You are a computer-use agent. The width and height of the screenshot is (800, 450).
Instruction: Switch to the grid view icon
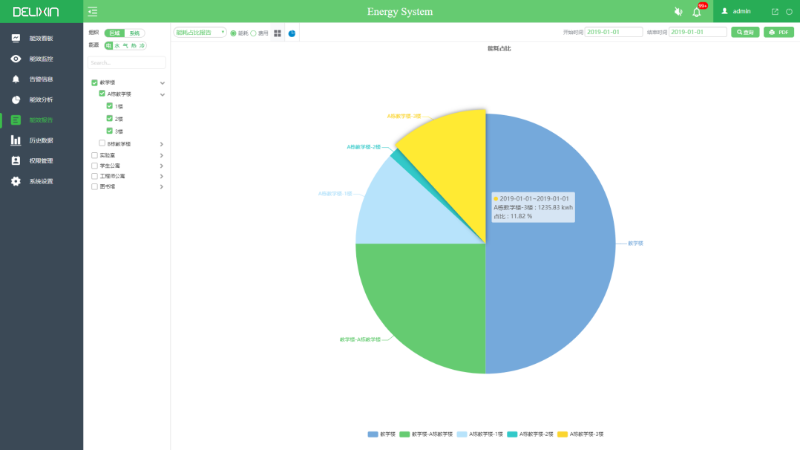coord(278,33)
